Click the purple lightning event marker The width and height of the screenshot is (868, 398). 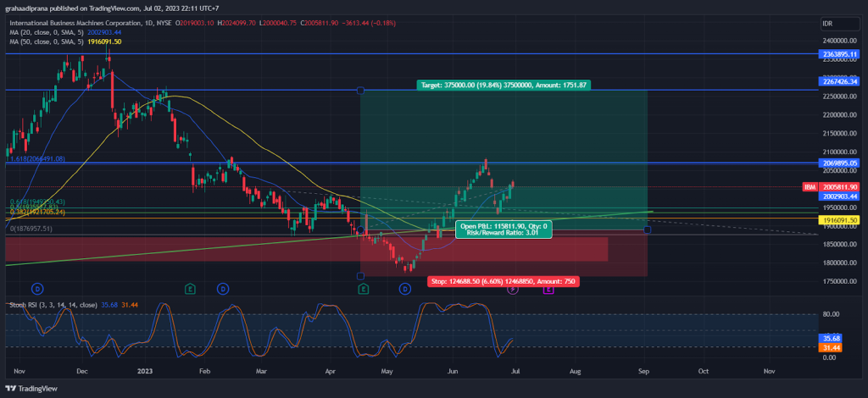coord(513,289)
